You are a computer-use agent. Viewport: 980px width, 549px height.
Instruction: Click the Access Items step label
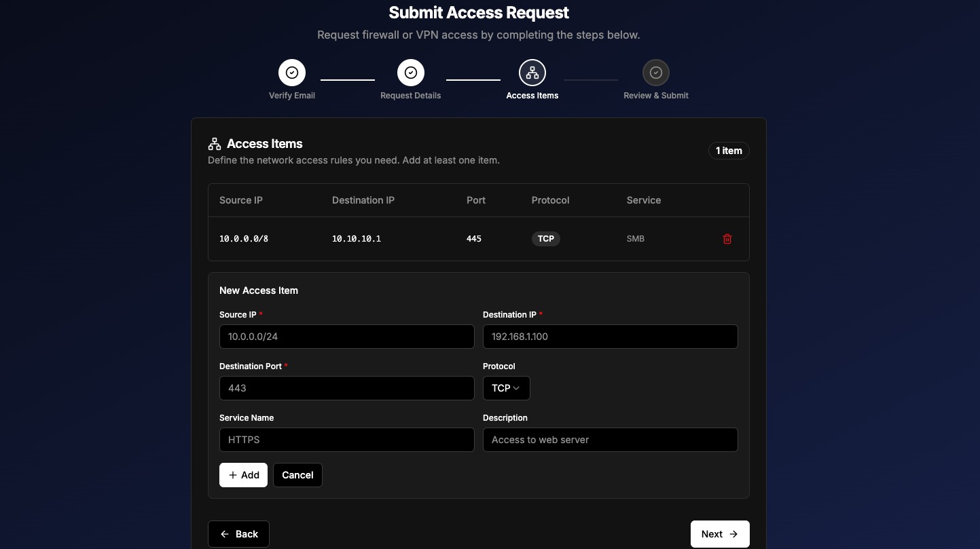click(532, 96)
